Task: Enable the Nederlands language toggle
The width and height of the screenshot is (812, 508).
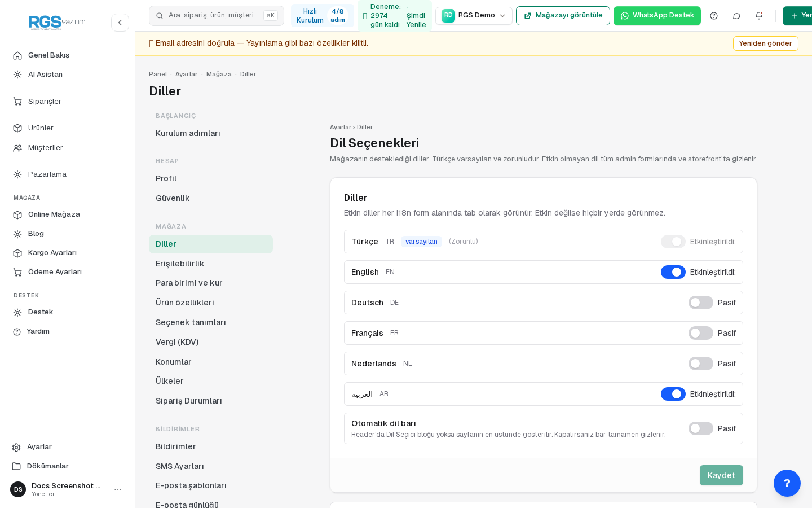Action: [x=701, y=364]
